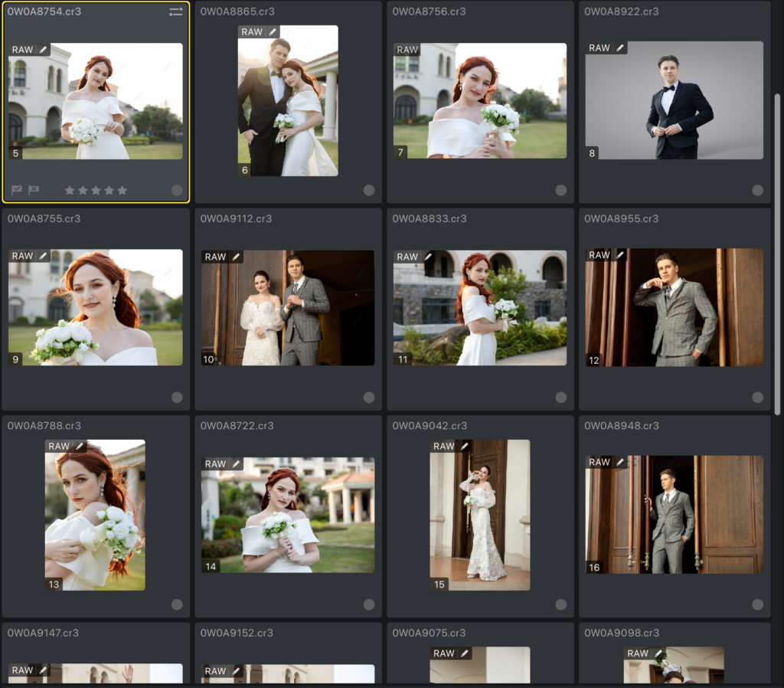784x688 pixels.
Task: Click pencil edit icon on 0W0A8865.cr3
Action: [x=273, y=32]
